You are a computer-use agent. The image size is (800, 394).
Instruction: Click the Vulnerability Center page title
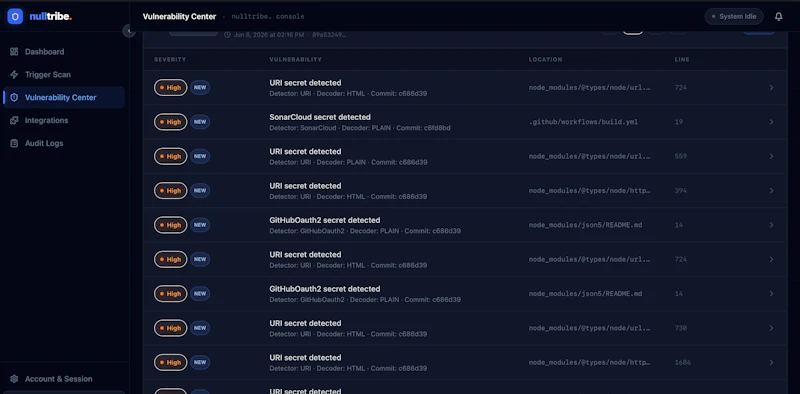179,16
